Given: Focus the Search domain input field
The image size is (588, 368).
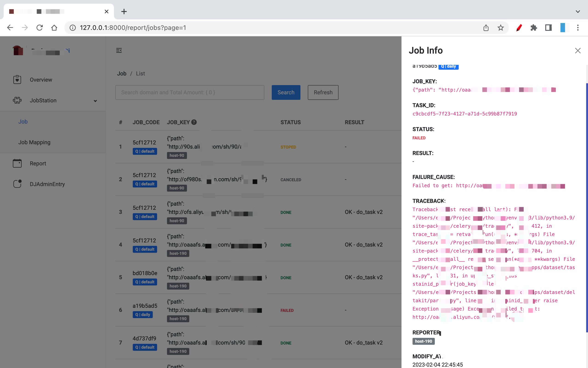Looking at the screenshot, I should [x=190, y=92].
